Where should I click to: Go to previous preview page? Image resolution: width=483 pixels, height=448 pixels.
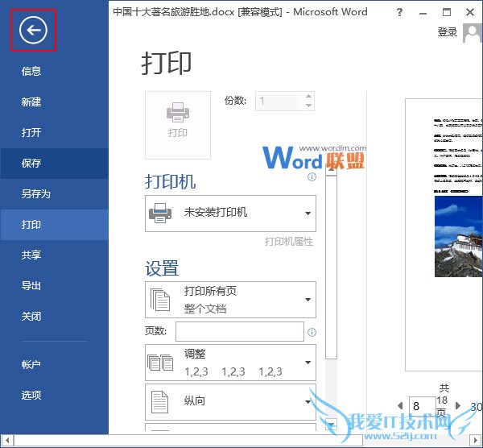click(400, 405)
